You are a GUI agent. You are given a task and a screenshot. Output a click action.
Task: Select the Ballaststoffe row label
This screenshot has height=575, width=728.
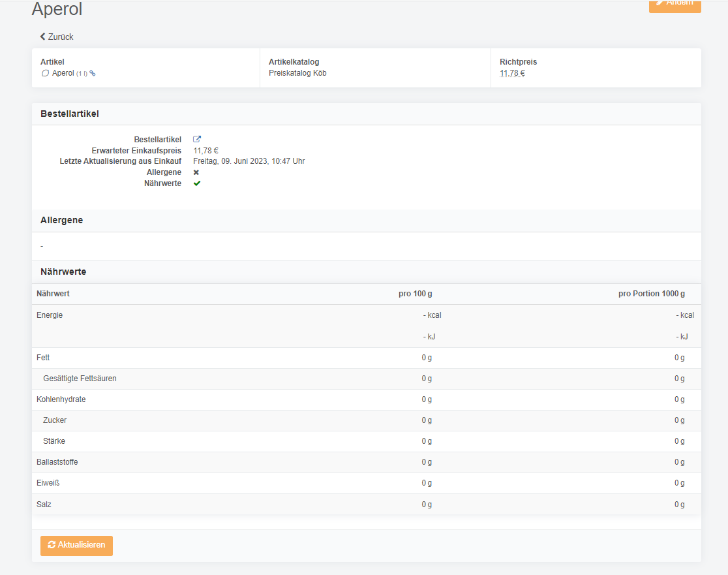pos(57,462)
